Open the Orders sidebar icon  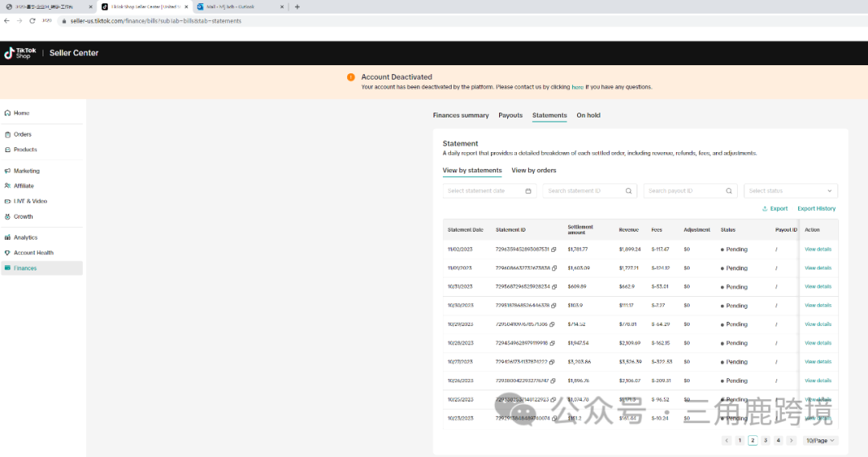coord(8,134)
